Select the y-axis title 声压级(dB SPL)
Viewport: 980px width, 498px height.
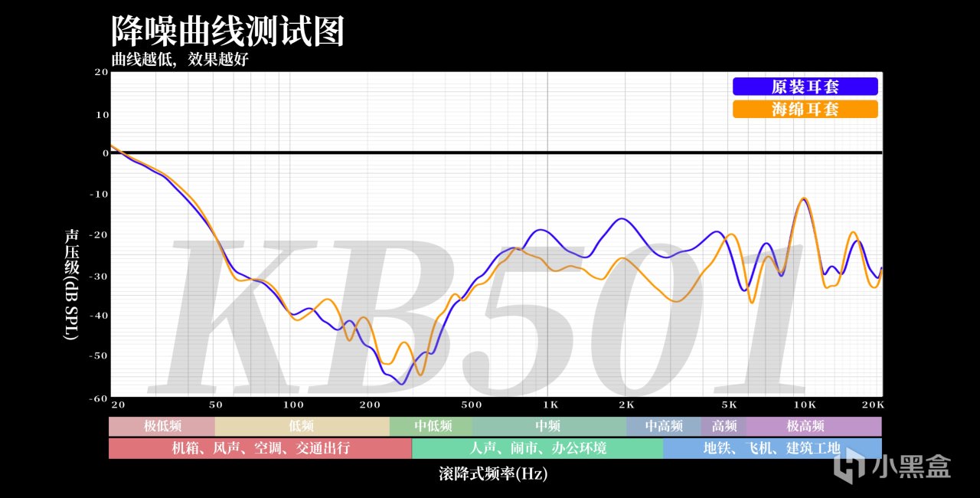tap(71, 283)
